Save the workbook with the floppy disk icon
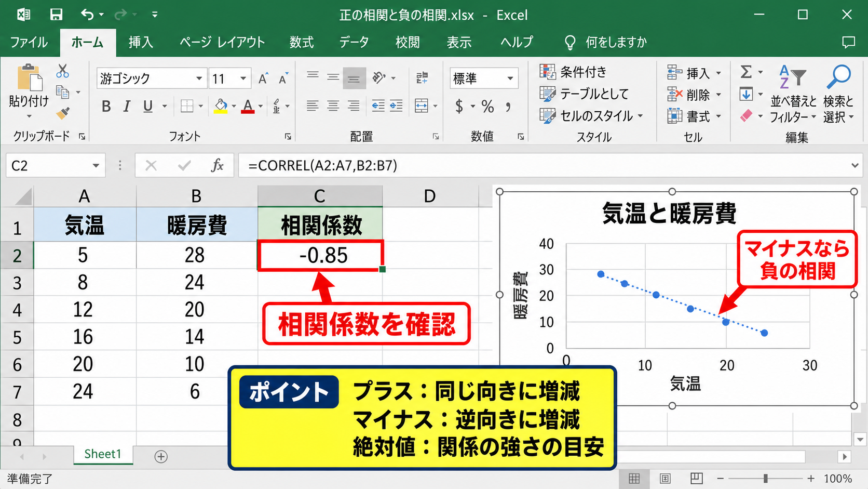This screenshot has width=868, height=489. point(56,15)
